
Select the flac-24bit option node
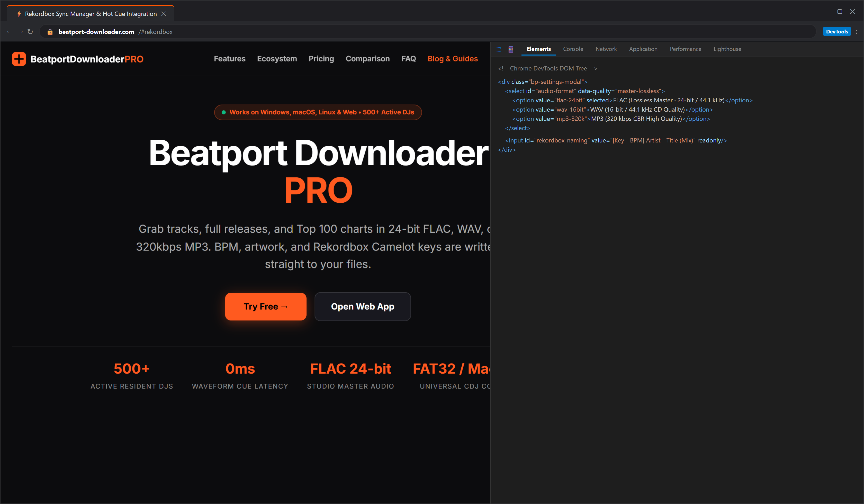pyautogui.click(x=632, y=100)
